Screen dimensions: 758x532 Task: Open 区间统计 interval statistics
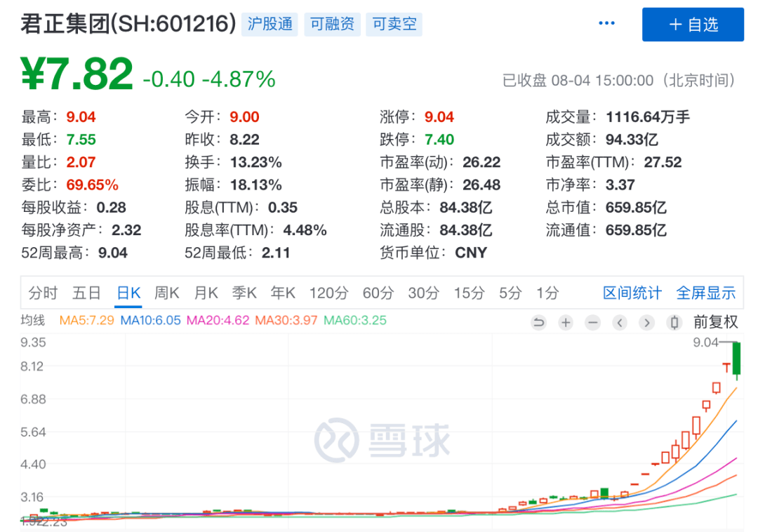click(x=632, y=293)
